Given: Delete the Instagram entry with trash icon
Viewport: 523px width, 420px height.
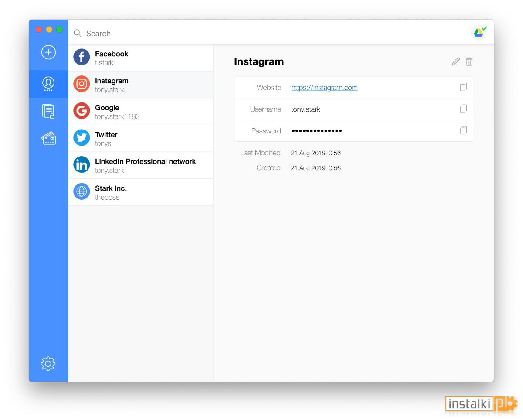Looking at the screenshot, I should tap(469, 61).
